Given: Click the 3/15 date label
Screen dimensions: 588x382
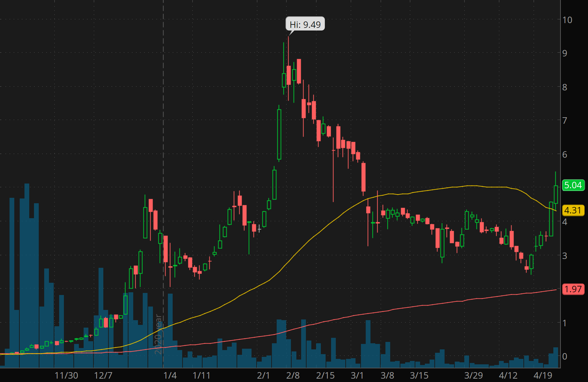Looking at the screenshot, I should click(419, 376).
